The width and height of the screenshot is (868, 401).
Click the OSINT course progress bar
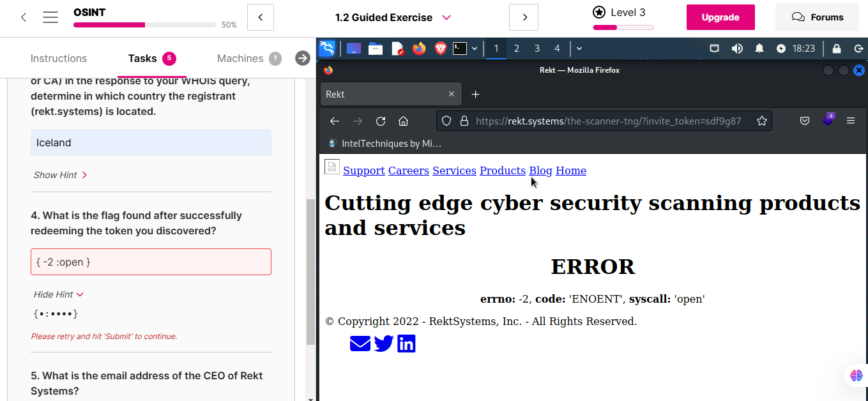(144, 25)
